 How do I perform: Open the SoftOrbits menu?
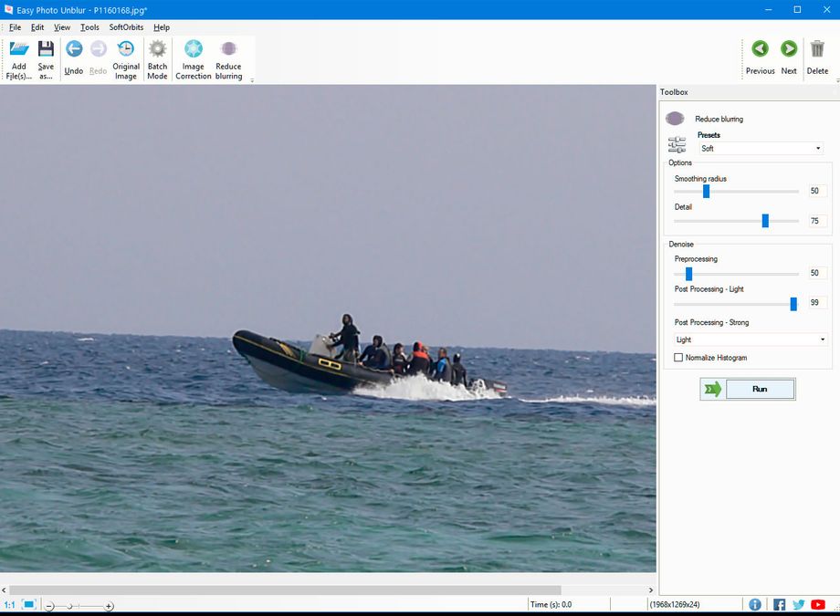[x=125, y=26]
